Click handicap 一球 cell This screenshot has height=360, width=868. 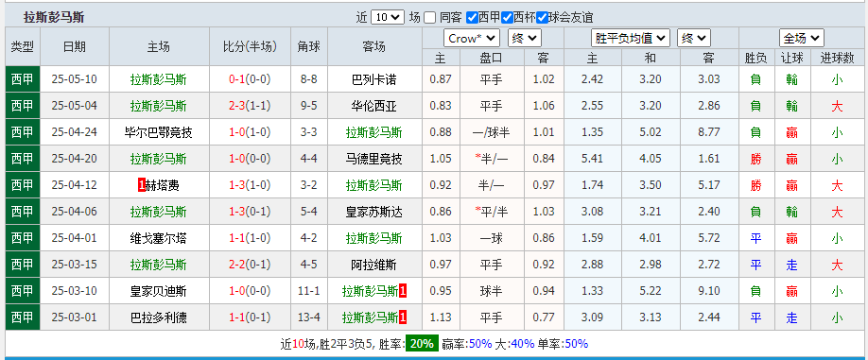[491, 238]
